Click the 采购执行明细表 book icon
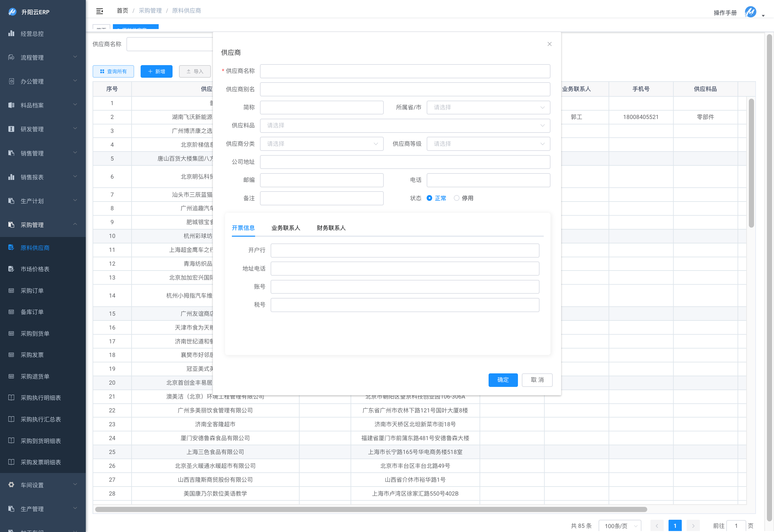774x532 pixels. 11,398
